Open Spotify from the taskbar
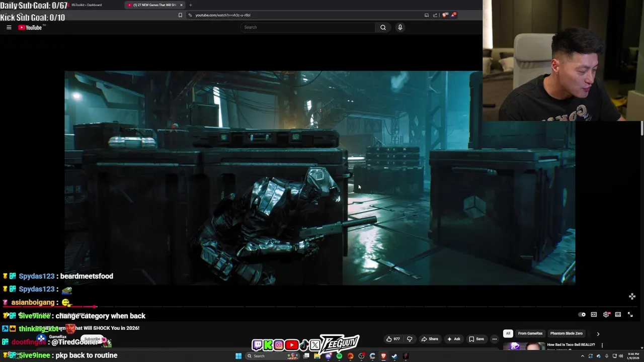Image resolution: width=644 pixels, height=362 pixels. pos(339,356)
